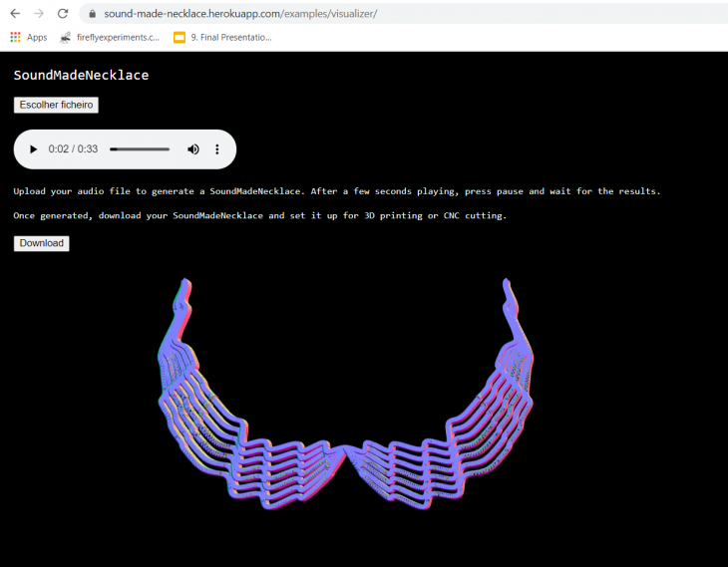Open the Apps bookmarks shortcut

(x=29, y=37)
